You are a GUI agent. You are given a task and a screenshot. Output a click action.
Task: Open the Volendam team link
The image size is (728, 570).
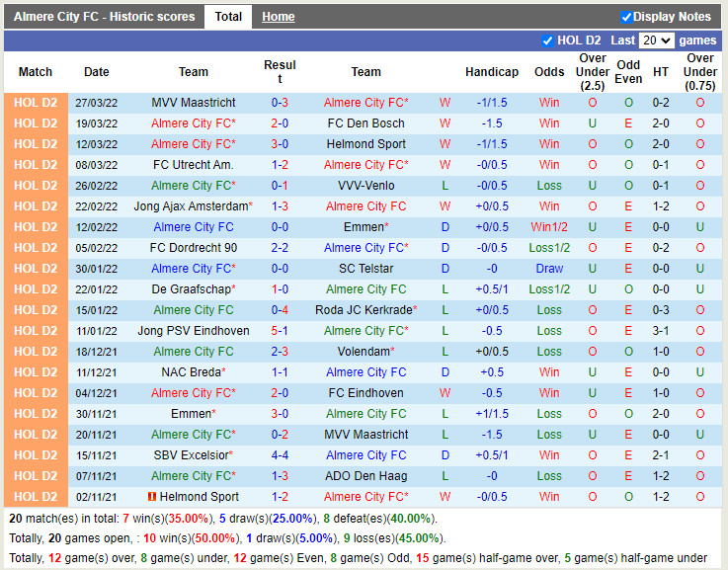point(364,352)
